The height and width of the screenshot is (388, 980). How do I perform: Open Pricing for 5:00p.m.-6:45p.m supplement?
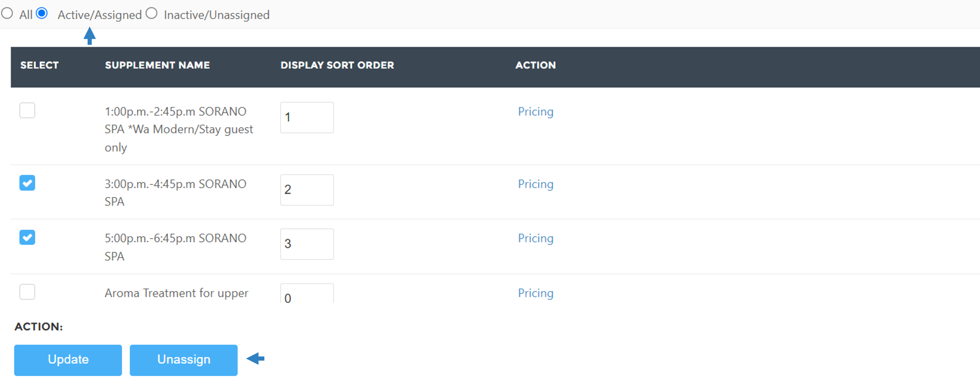pos(536,239)
